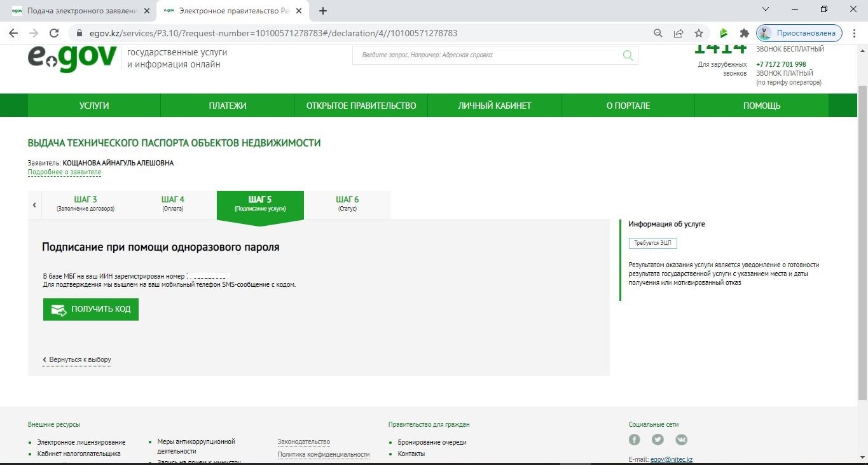Viewport: 868px width, 465px height.
Task: Show previous steps with the left arrow
Action: click(34, 205)
